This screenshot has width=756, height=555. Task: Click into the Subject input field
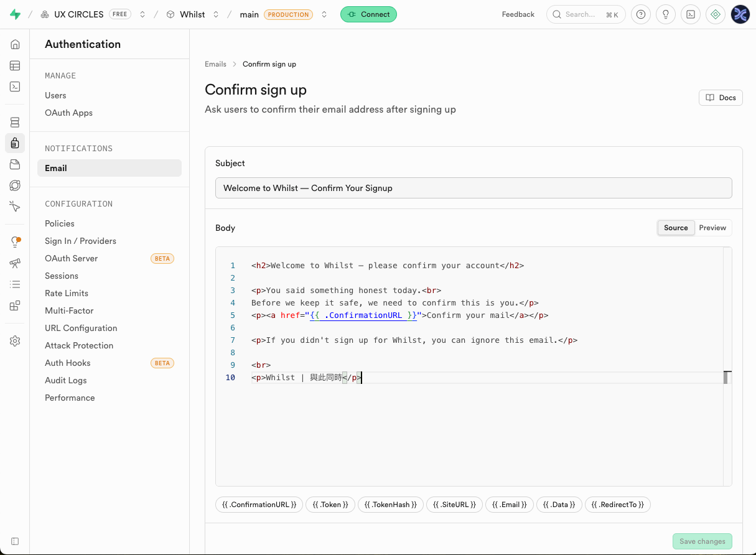(x=474, y=188)
